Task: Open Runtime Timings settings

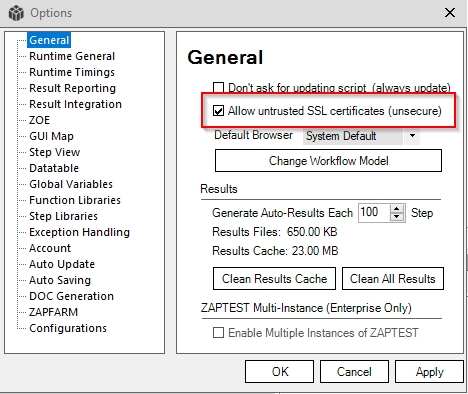Action: pos(72,72)
